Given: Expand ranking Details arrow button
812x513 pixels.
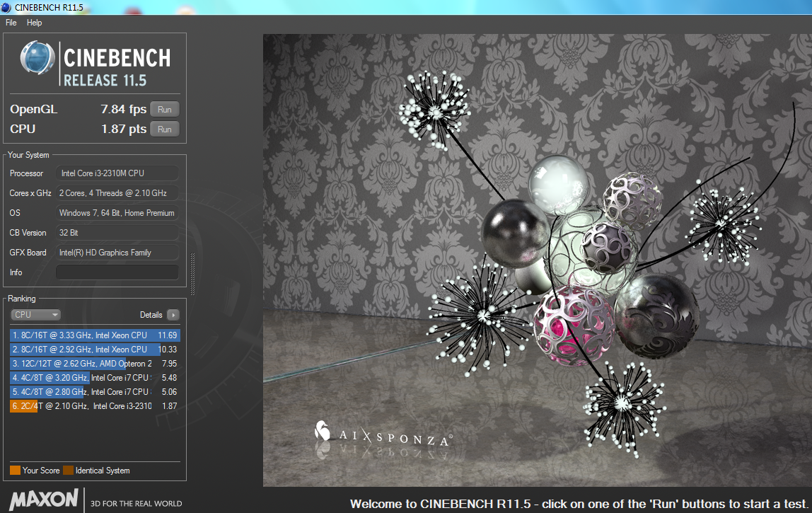Looking at the screenshot, I should 173,315.
